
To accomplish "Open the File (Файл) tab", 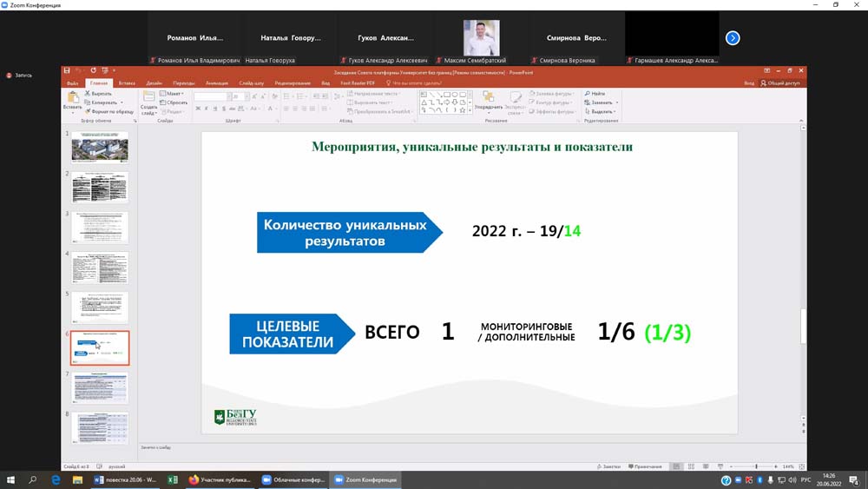I will 73,83.
